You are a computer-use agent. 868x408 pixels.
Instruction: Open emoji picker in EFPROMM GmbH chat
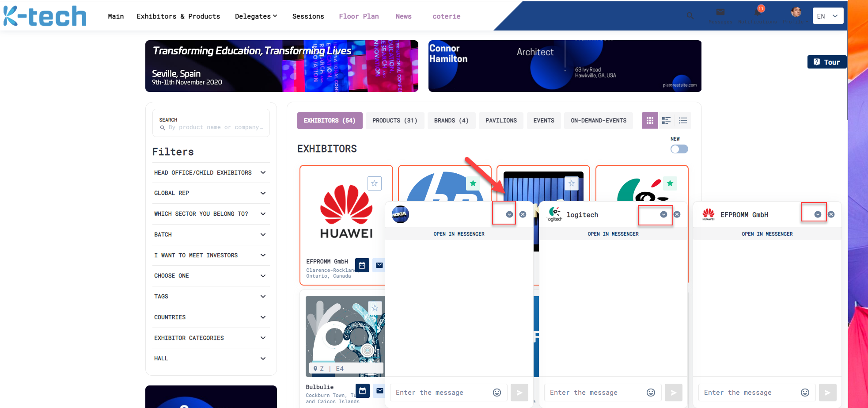click(805, 393)
